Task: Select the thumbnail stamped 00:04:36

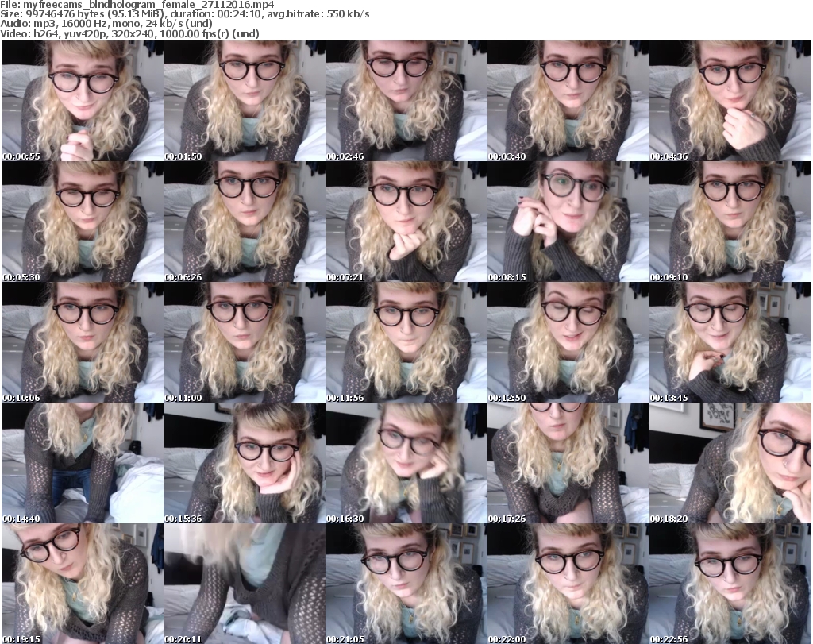Action: point(730,101)
